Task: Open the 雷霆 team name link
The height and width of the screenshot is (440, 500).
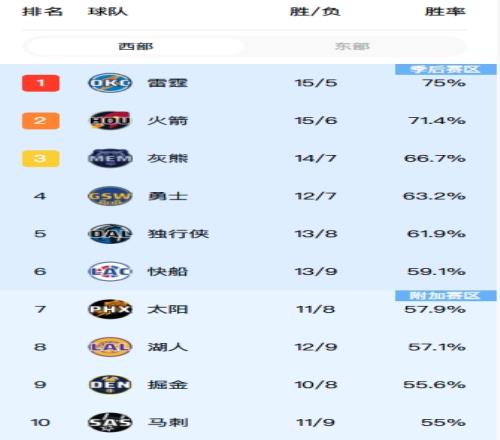Action: pos(168,83)
